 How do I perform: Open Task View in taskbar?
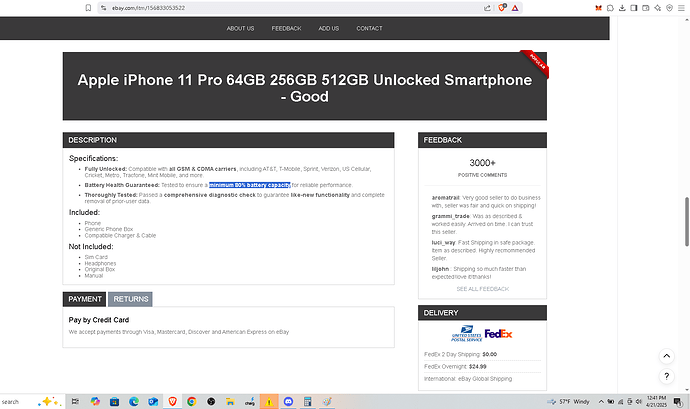pyautogui.click(x=75, y=402)
